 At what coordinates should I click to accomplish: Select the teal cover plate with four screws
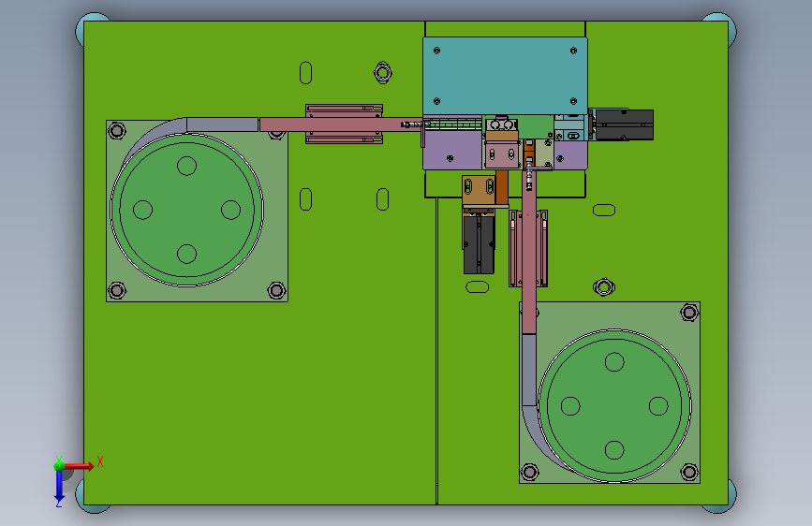[x=505, y=76]
